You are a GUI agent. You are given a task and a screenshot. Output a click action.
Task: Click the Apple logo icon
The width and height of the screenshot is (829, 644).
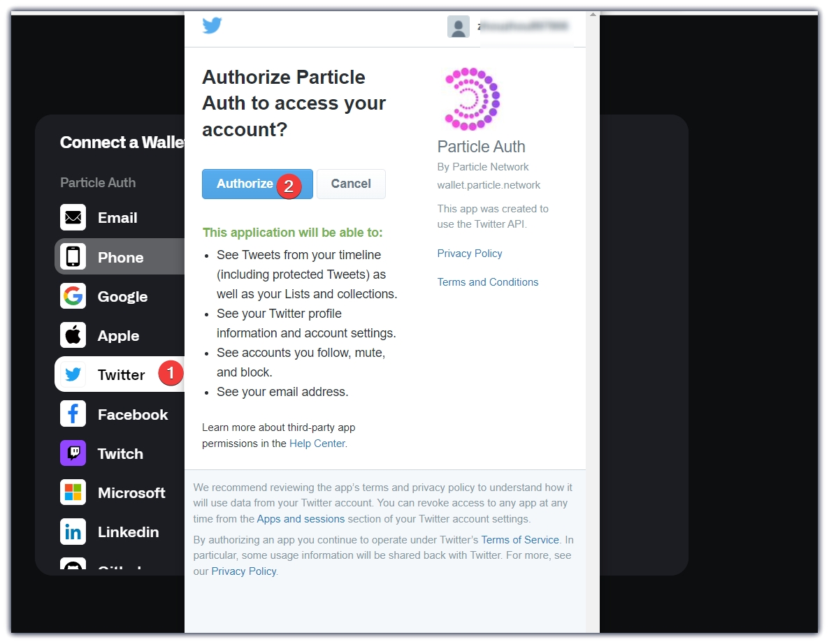[x=73, y=335]
